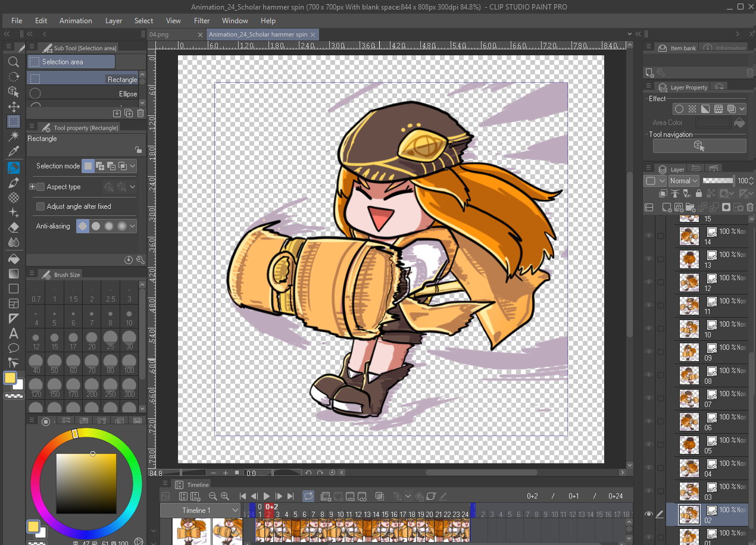Select the Gradient tool
The height and width of the screenshot is (545, 756).
tap(14, 274)
